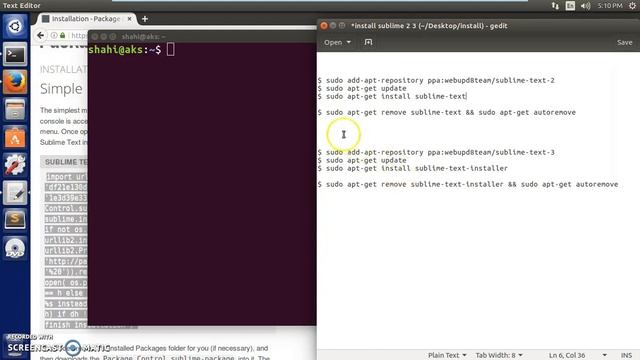Go back in Firefox browser
640x360 pixels.
pos(40,36)
